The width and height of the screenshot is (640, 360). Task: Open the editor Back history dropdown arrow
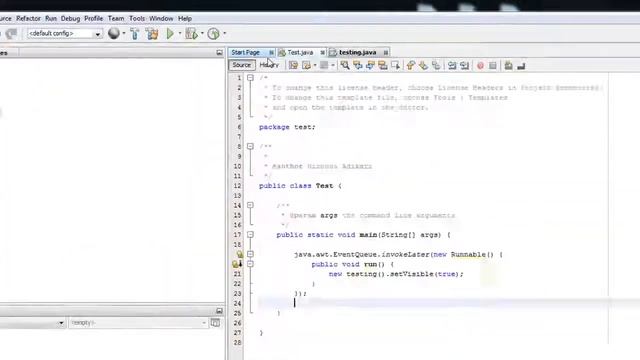[315, 65]
